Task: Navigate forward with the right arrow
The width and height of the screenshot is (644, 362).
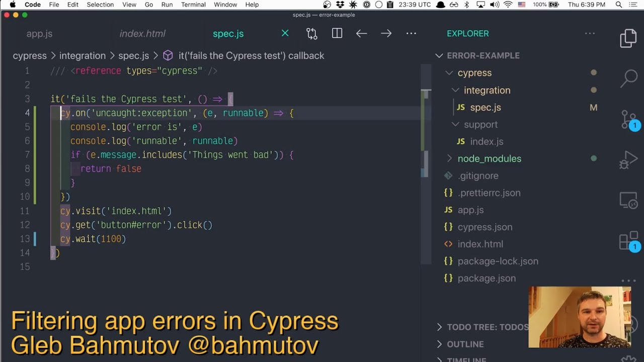Action: (x=386, y=33)
